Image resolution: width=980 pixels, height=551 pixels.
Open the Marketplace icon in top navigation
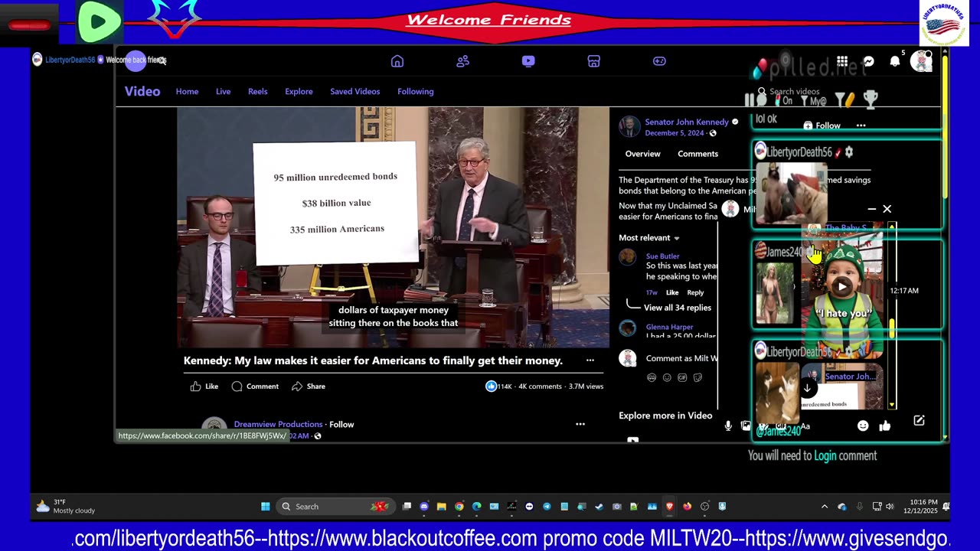tap(593, 61)
